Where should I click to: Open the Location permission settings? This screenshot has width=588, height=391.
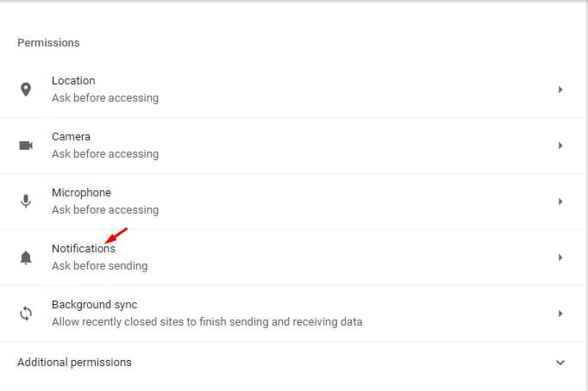pyautogui.click(x=293, y=90)
